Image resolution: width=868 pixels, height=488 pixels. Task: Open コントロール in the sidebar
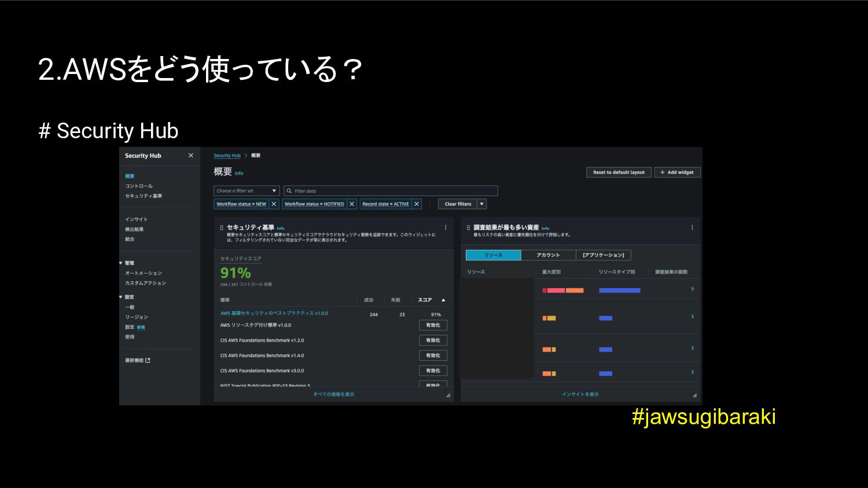(139, 186)
